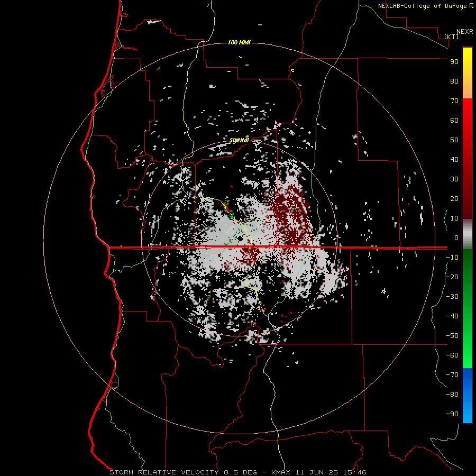The height and width of the screenshot is (476, 476).
Task: Click the blue bottom segment of color bar
Action: [467, 396]
